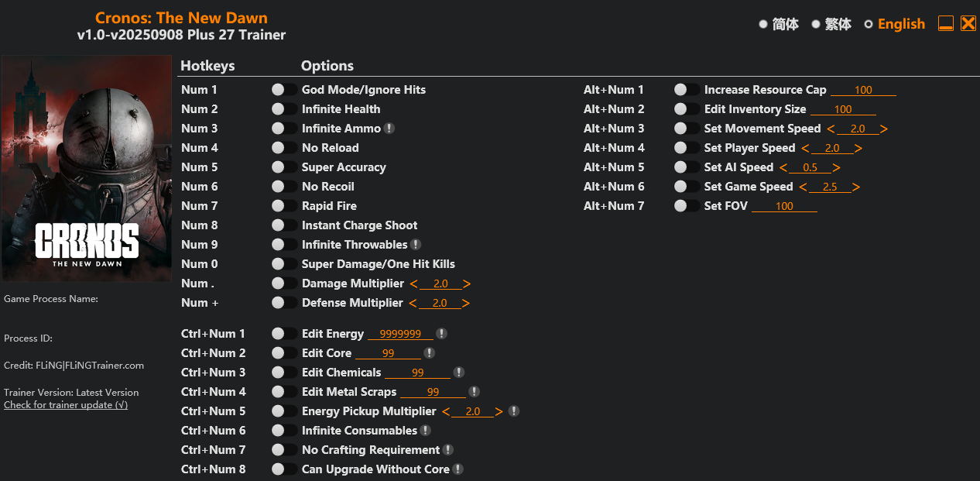Open info icon next to Infinite Ammo
Viewport: 980px width, 481px height.
pos(389,129)
